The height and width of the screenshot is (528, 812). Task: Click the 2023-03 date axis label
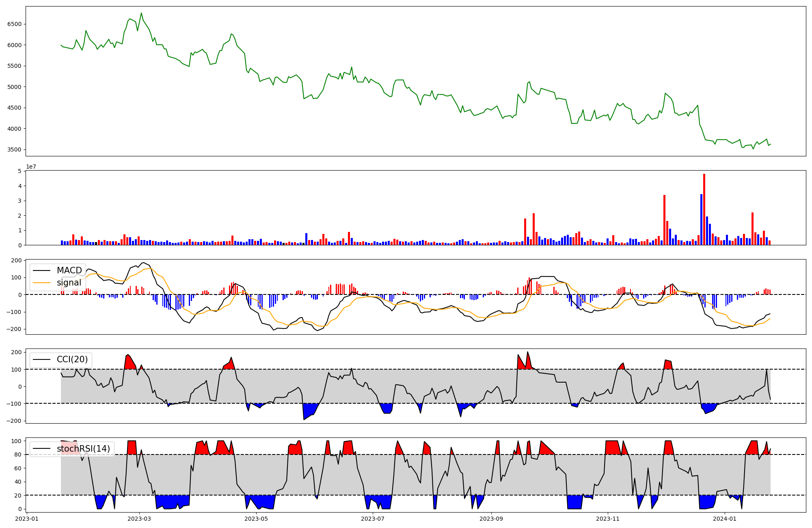click(x=139, y=519)
